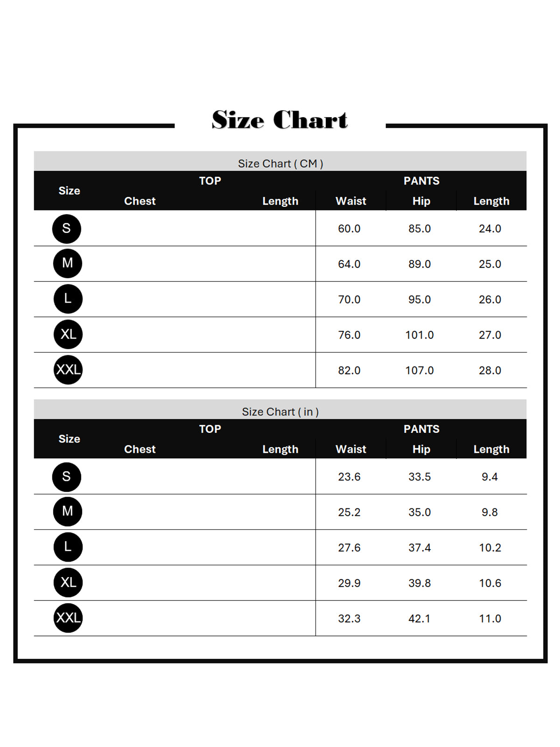
Task: Click the 11.0 length value in inches chart
Action: (x=490, y=619)
